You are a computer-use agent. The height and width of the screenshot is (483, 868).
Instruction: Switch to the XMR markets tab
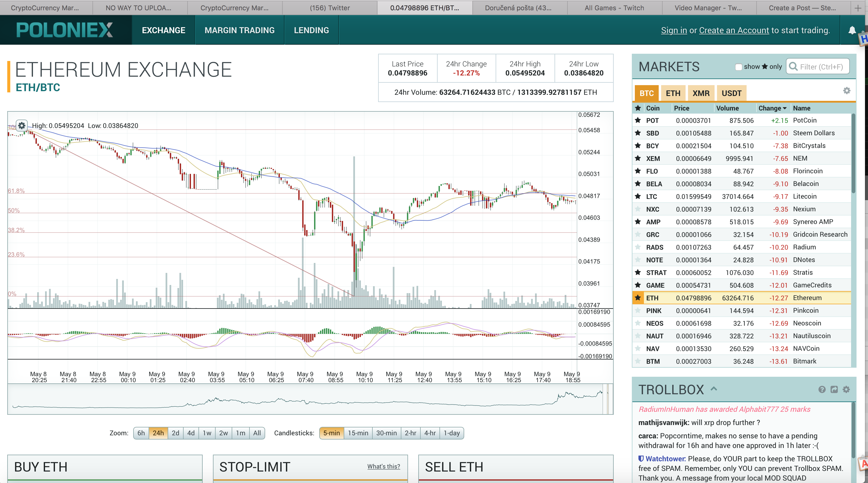[x=701, y=93]
